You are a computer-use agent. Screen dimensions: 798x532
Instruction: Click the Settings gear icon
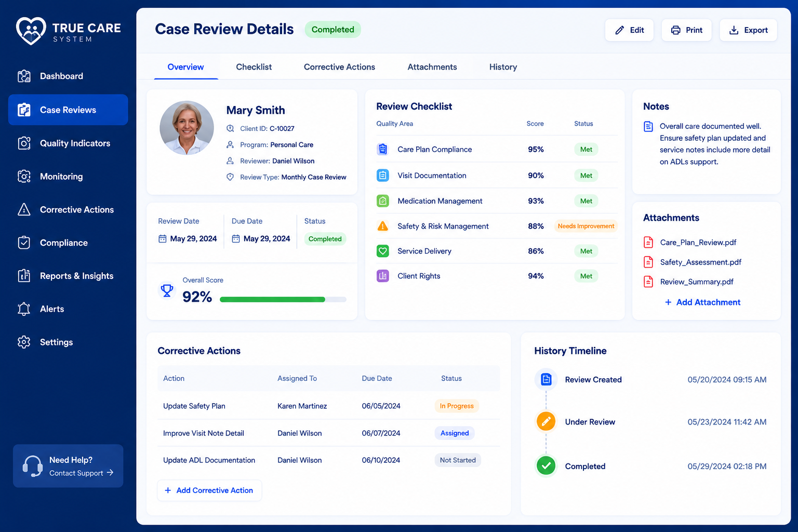(x=24, y=342)
